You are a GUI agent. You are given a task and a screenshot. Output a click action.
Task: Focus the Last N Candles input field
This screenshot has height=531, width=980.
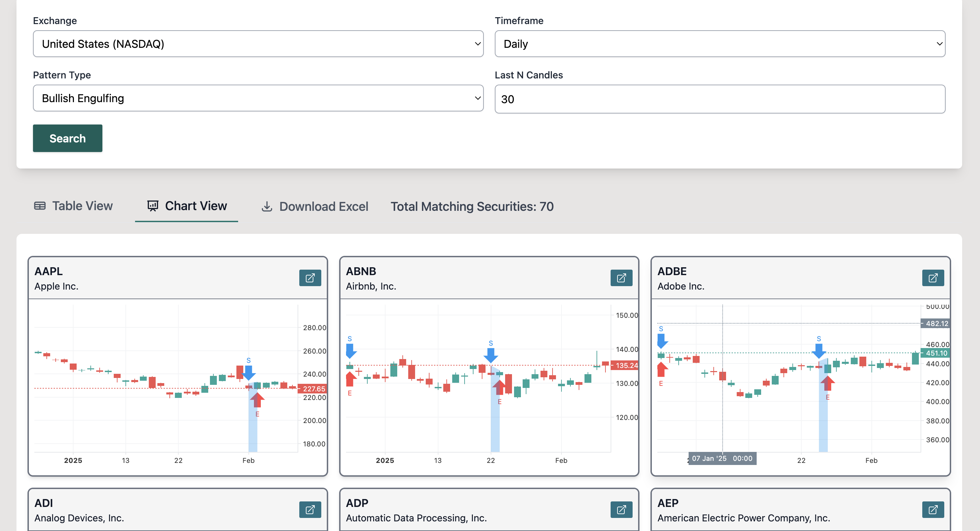(720, 99)
